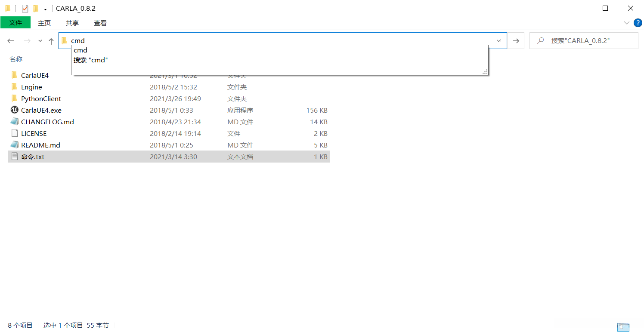Click the CarlaUE4.exe Unreal Engine icon
This screenshot has width=644, height=332.
pos(14,110)
